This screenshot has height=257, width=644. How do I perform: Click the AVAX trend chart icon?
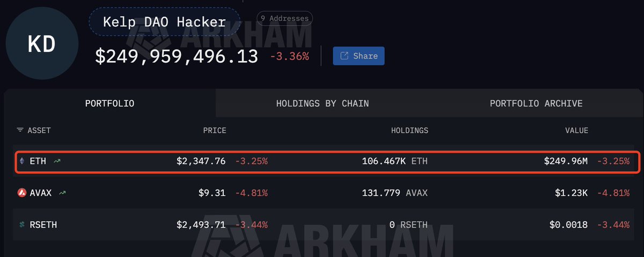pos(62,193)
